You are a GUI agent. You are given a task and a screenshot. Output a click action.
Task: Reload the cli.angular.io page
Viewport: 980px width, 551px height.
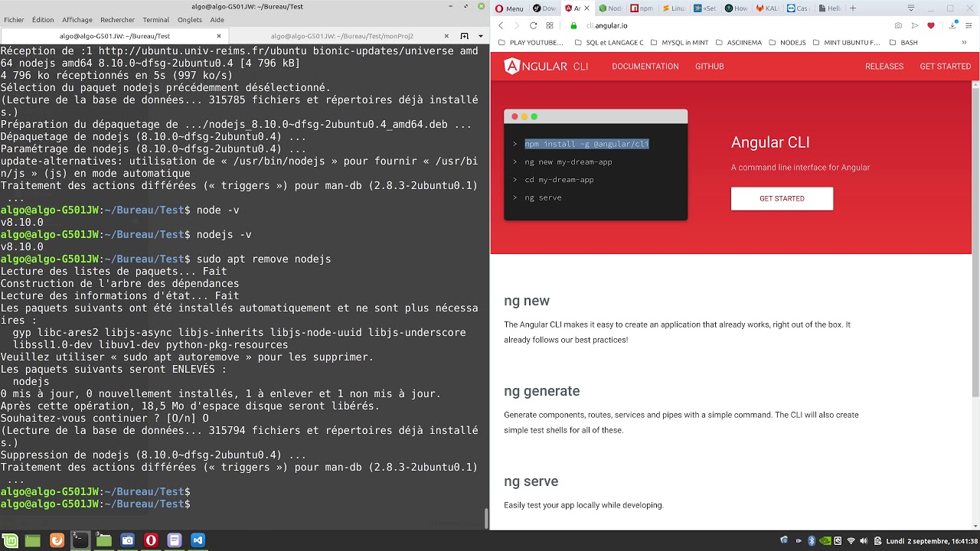point(534,25)
